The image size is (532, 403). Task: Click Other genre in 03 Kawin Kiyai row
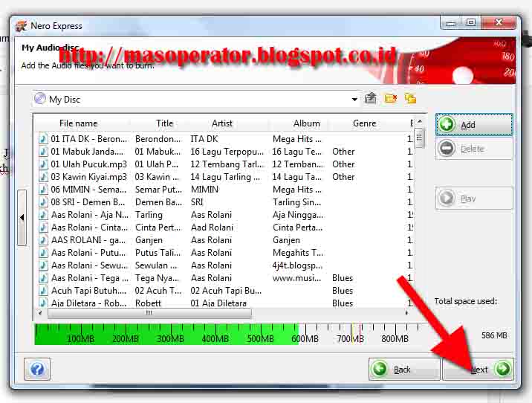click(x=343, y=176)
